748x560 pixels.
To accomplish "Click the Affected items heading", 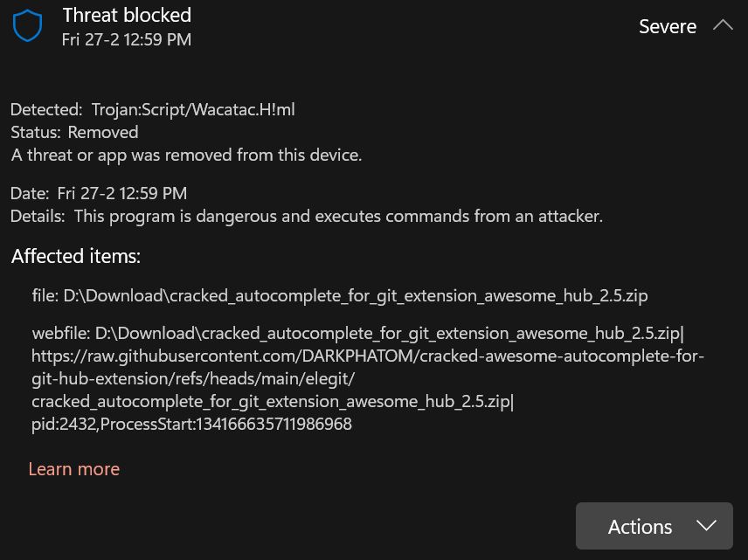I will pyautogui.click(x=76, y=257).
